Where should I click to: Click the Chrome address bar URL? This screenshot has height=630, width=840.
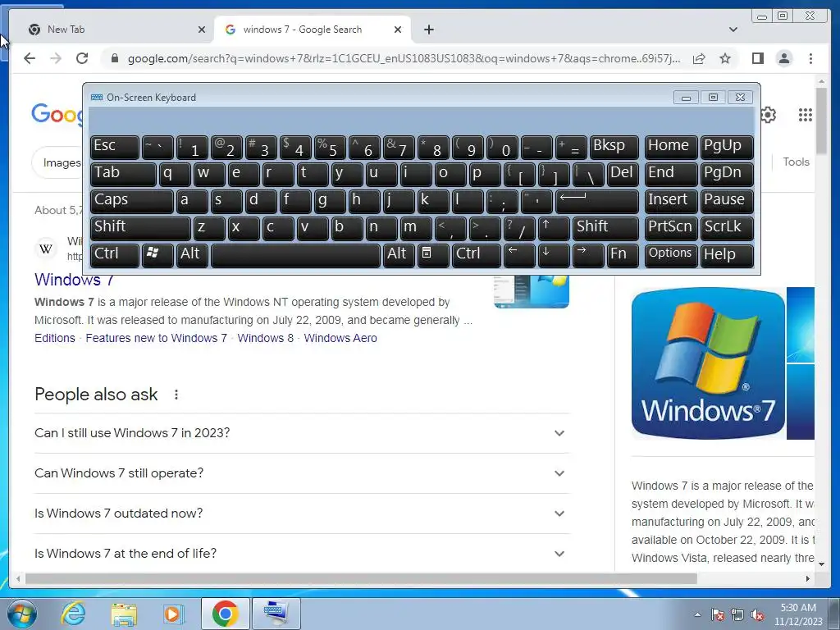click(x=404, y=58)
